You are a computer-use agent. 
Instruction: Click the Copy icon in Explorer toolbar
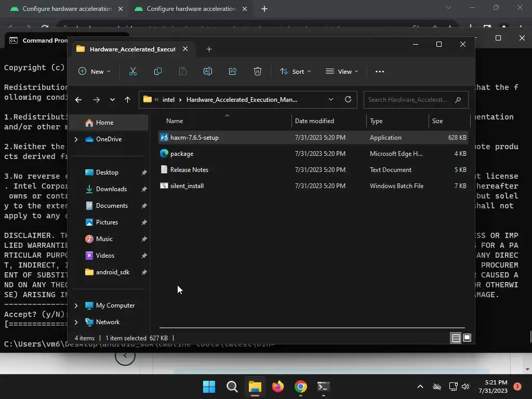158,71
